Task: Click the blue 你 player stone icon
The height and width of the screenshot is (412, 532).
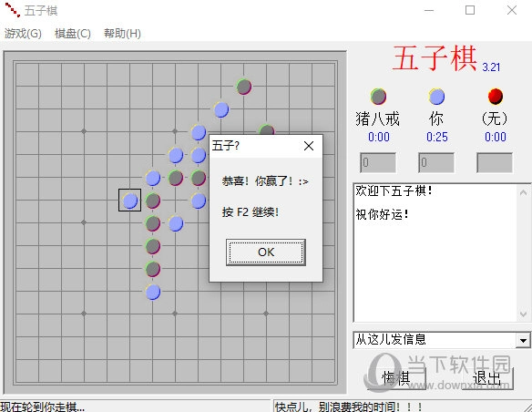Action: click(x=436, y=97)
